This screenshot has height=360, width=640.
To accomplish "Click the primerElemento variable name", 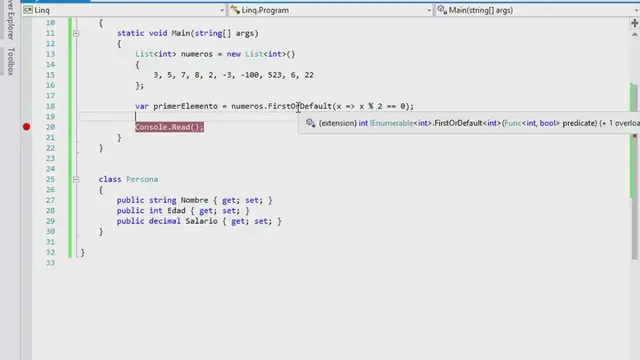I will [185, 106].
